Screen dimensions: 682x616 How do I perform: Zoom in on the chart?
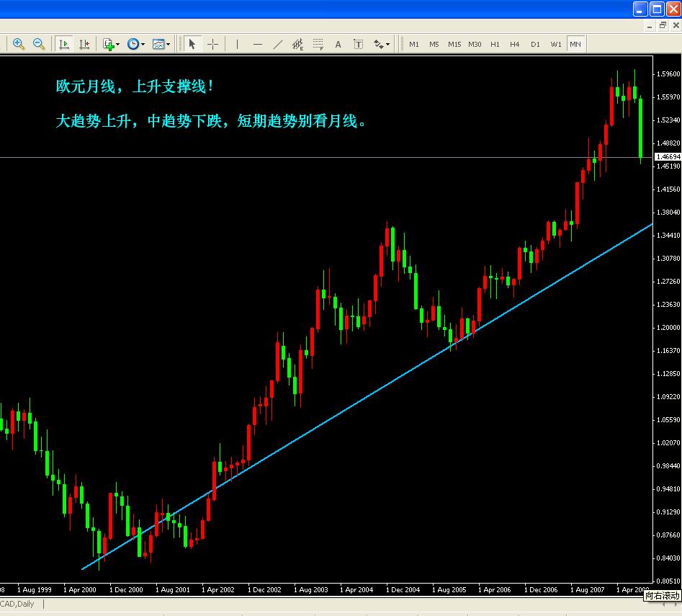[x=18, y=44]
